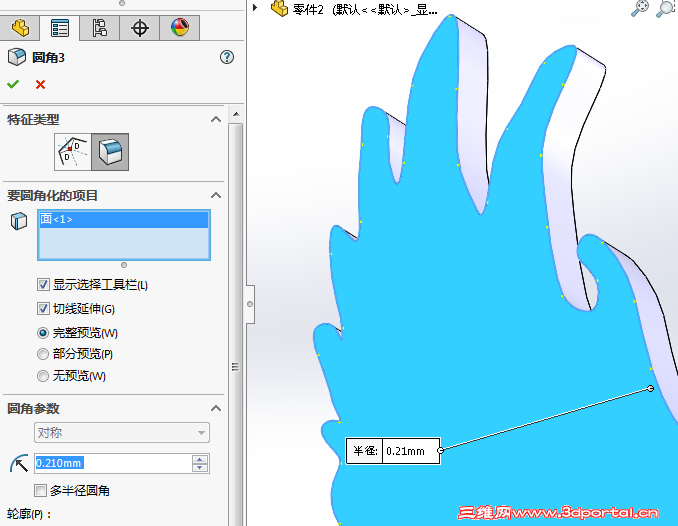678x526 pixels.
Task: Increase the radius with spinner up arrow
Action: (200, 459)
